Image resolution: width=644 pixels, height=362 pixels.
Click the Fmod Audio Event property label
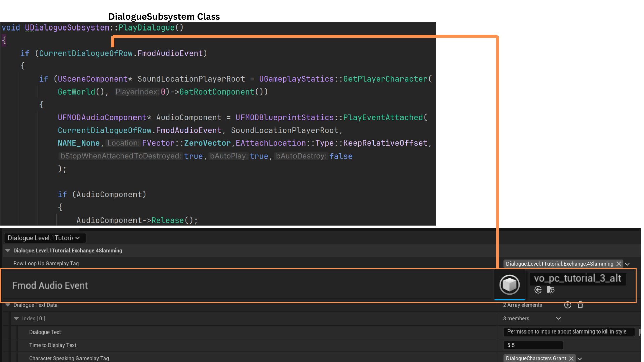[x=50, y=285]
